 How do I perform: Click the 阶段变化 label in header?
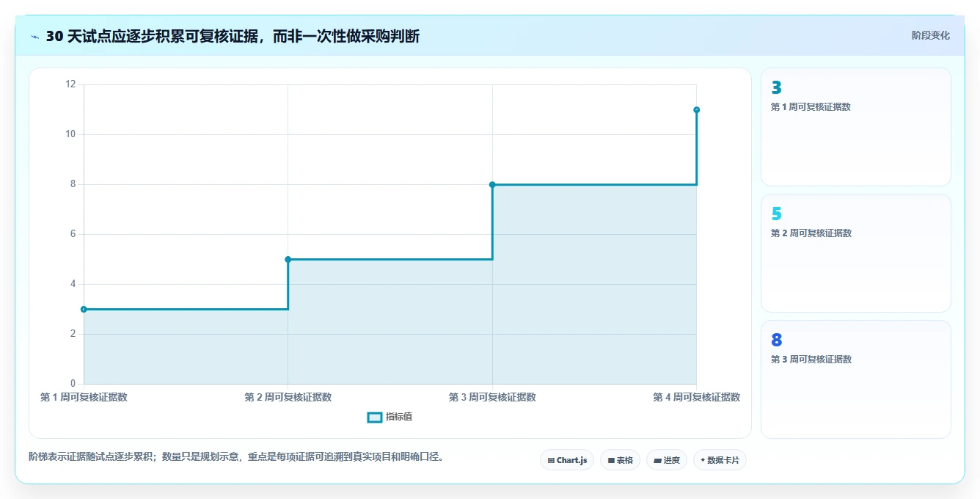pos(930,35)
